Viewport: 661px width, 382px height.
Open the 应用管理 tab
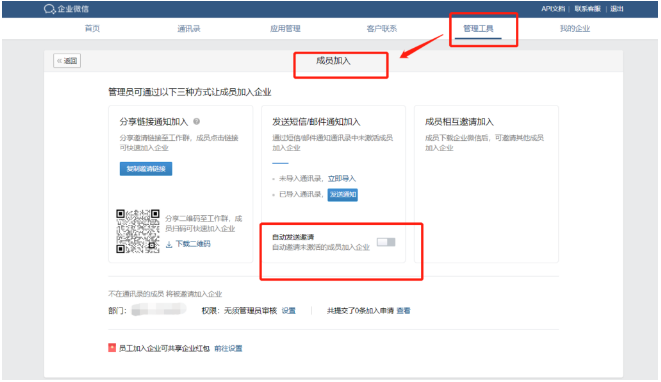285,29
